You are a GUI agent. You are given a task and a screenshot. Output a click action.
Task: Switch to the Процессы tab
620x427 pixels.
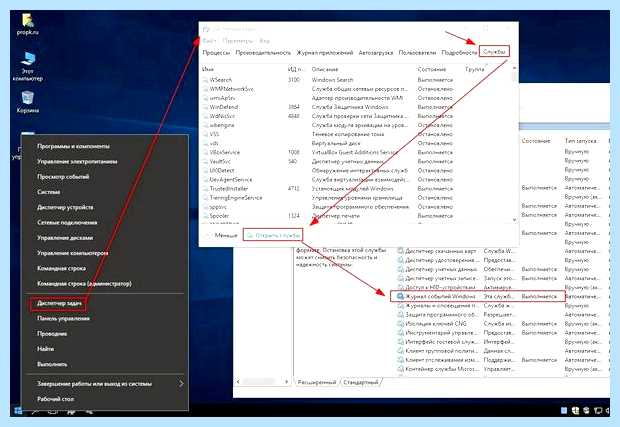[216, 53]
